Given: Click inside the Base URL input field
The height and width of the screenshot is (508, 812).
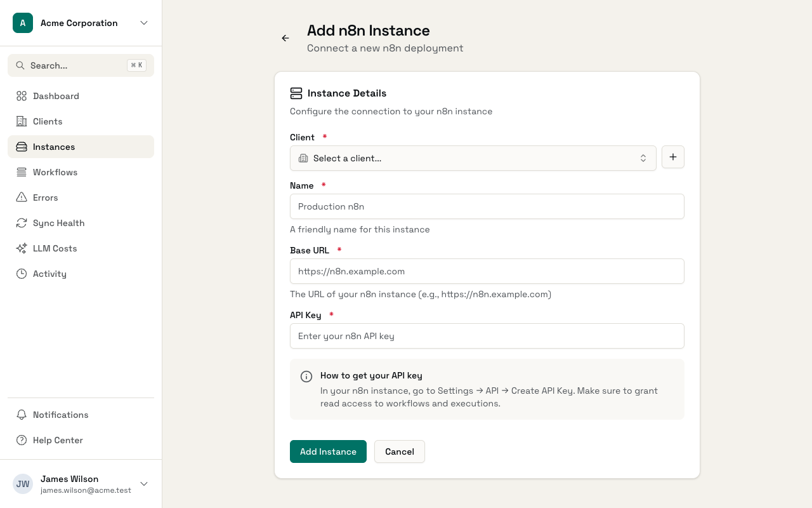Looking at the screenshot, I should point(487,271).
